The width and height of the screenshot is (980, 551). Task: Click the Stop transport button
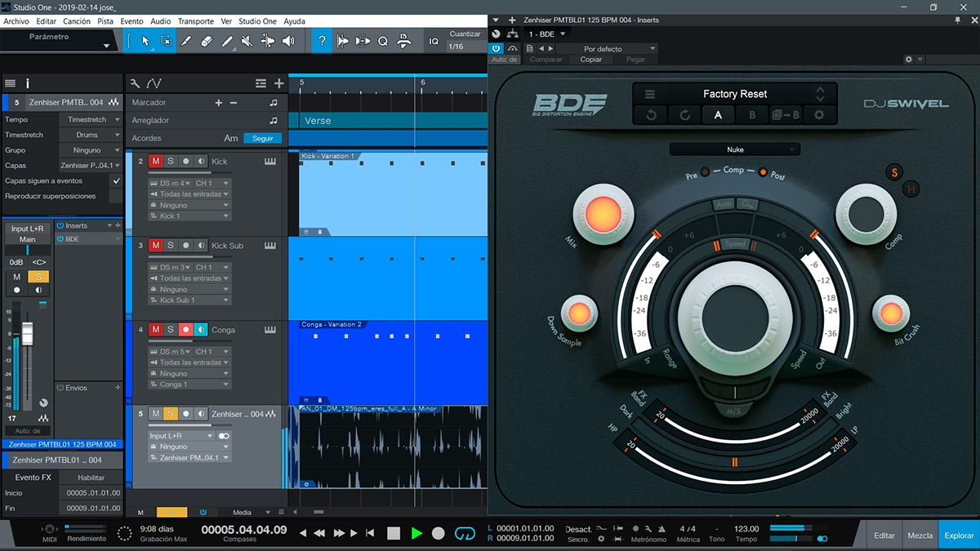coord(394,533)
